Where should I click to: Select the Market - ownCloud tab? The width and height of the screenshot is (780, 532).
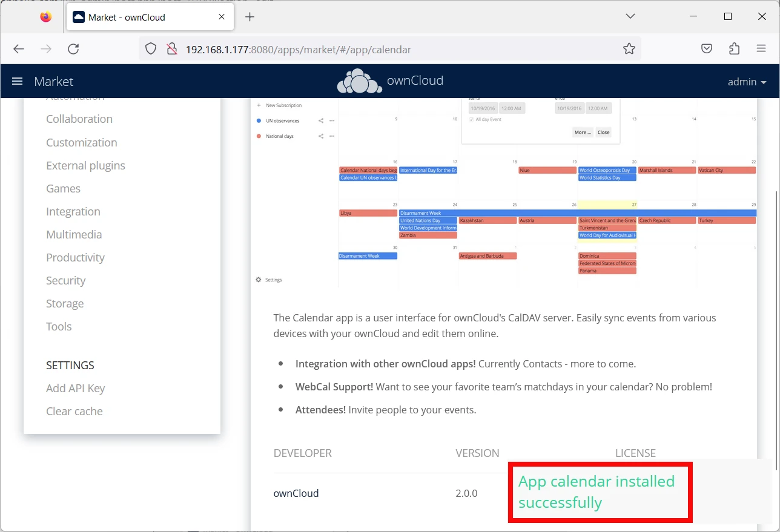pyautogui.click(x=150, y=17)
